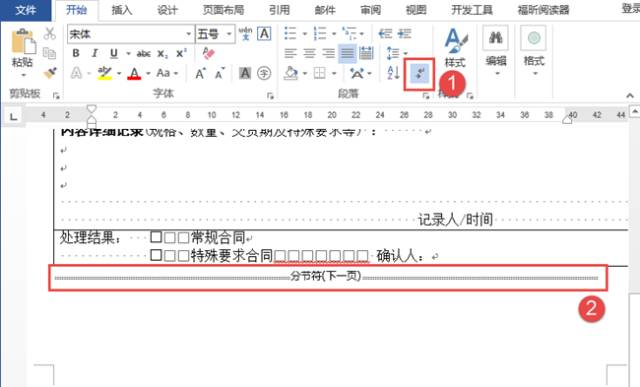Screen dimensions: 640x387
Task: Click the Clear Formatting eraser icon
Action: point(208,53)
